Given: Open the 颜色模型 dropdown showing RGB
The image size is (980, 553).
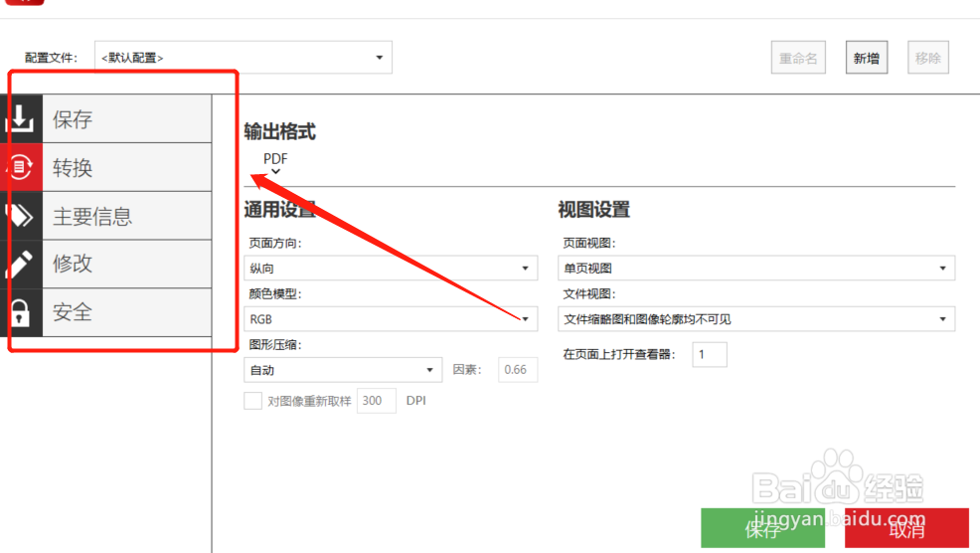Looking at the screenshot, I should pyautogui.click(x=391, y=319).
